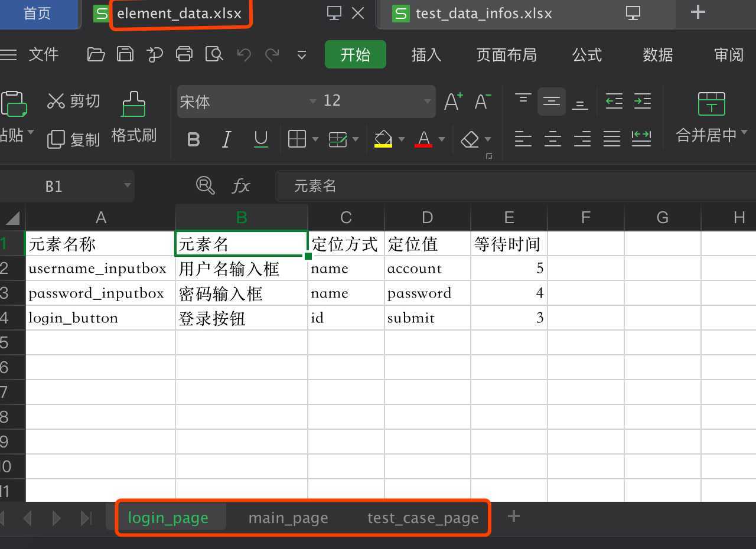756x549 pixels.
Task: Switch to the 页面布局 ribbon tab
Action: tap(507, 55)
